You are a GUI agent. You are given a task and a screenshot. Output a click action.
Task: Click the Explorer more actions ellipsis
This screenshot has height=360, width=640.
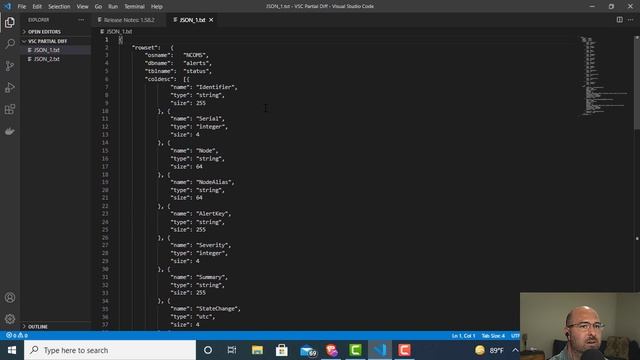[x=81, y=20]
